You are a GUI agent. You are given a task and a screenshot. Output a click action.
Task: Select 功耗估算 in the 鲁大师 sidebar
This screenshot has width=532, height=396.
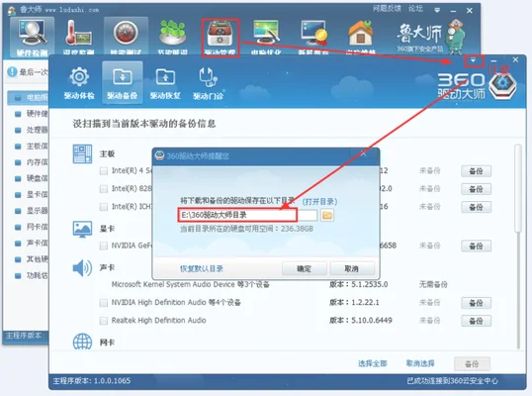click(x=32, y=275)
